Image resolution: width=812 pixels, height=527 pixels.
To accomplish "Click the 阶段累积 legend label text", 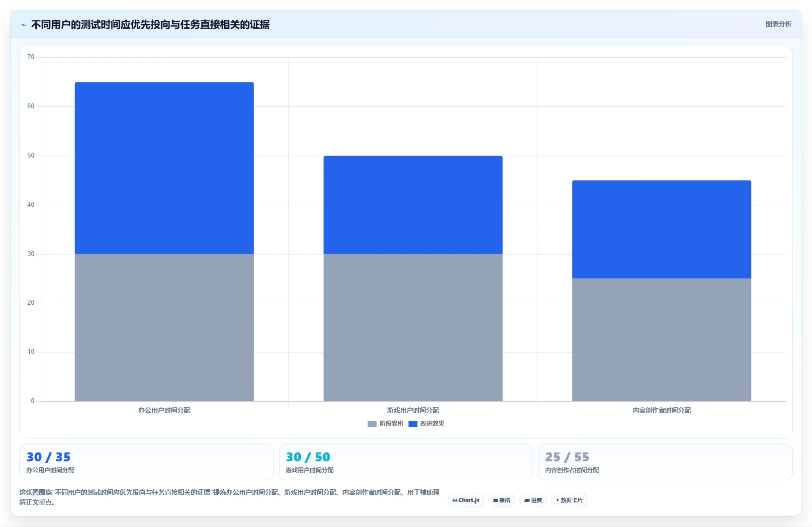I will 391,424.
